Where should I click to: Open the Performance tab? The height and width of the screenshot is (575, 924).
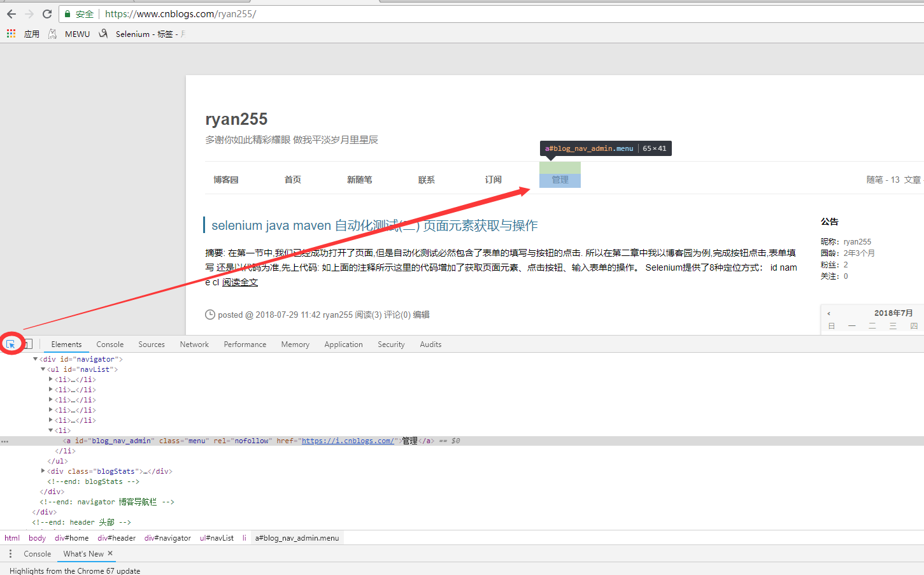pos(245,344)
